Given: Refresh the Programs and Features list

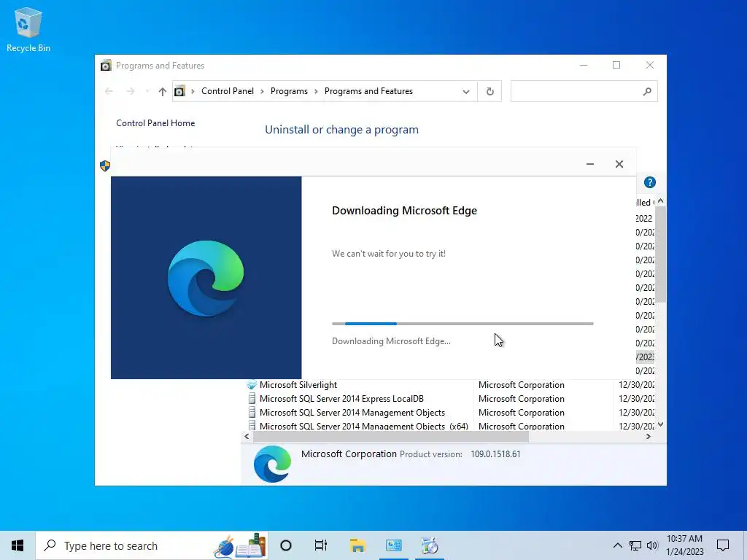Looking at the screenshot, I should click(x=489, y=91).
